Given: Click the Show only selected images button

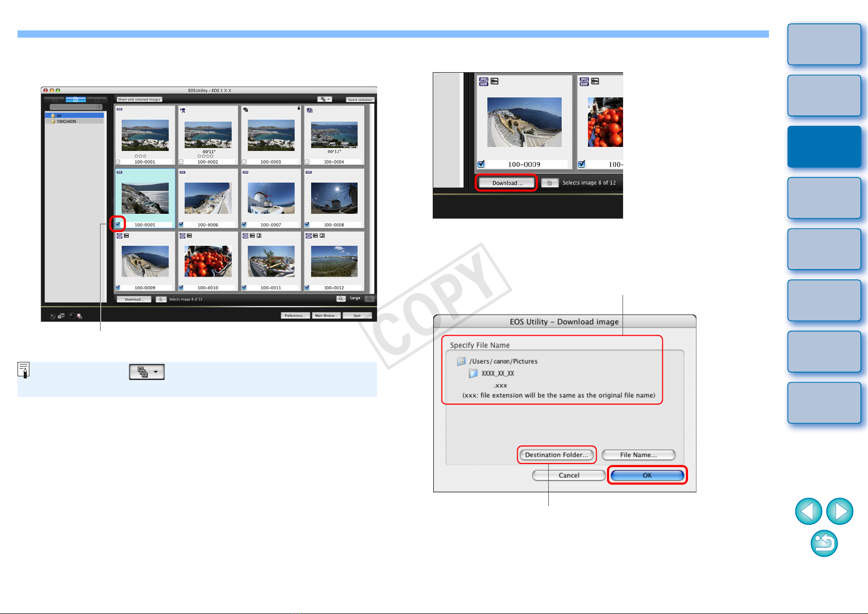Looking at the screenshot, I should pyautogui.click(x=139, y=99).
